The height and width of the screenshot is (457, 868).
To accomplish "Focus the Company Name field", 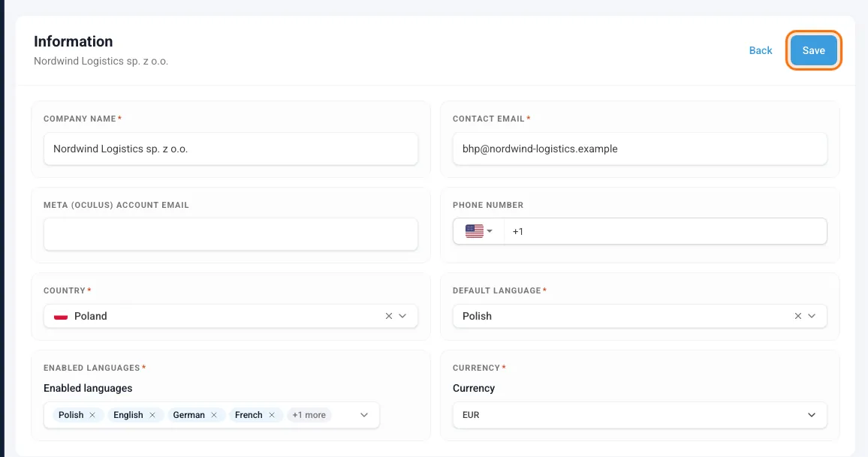I will 231,149.
